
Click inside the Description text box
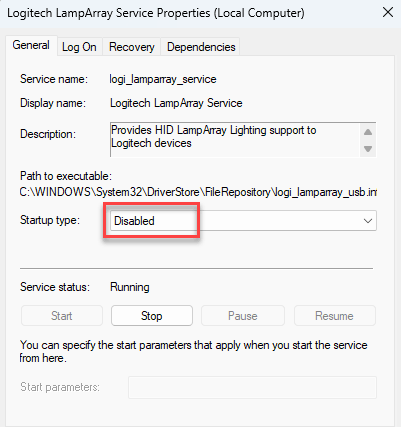click(x=235, y=139)
